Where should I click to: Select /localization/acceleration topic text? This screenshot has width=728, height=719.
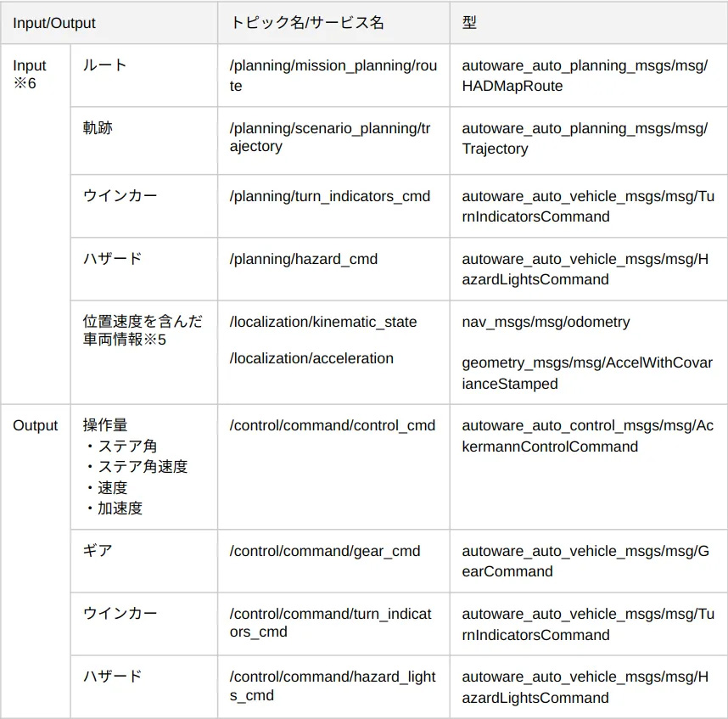click(x=311, y=358)
